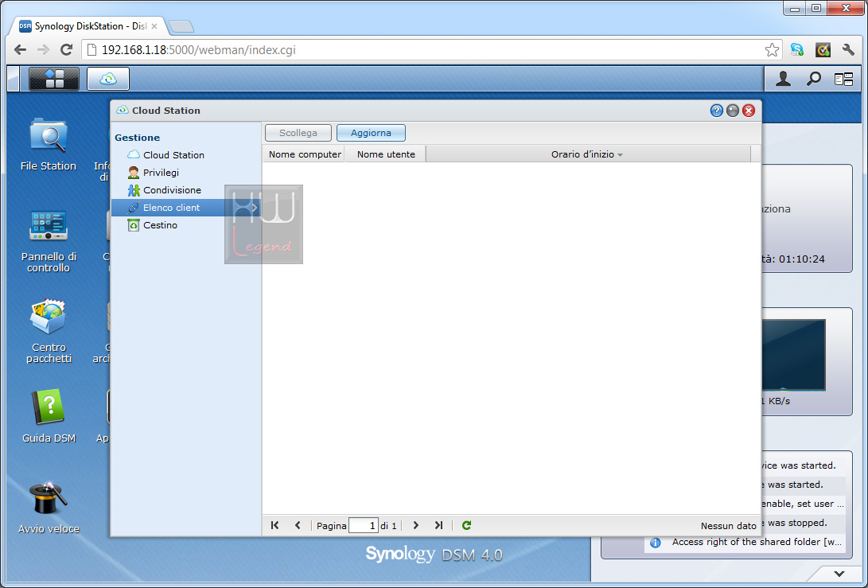Open Pannello di controllo desktop icon
Screen dimensions: 868x588
point(49,241)
